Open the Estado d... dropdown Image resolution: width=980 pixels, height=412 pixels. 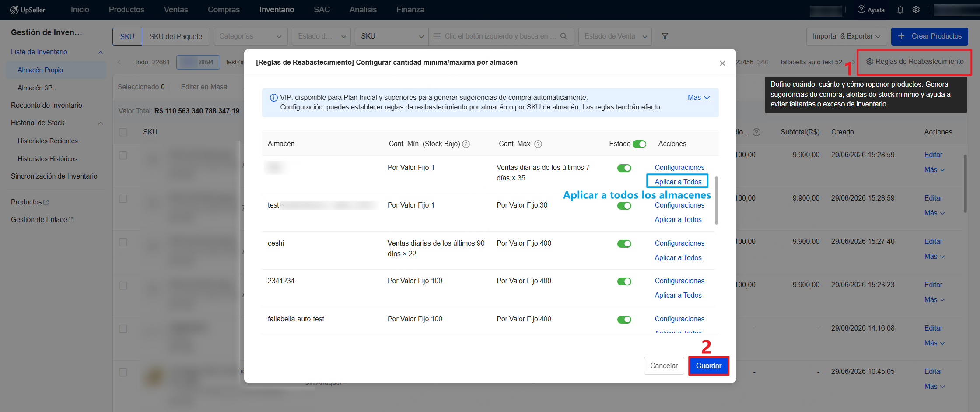pos(322,36)
